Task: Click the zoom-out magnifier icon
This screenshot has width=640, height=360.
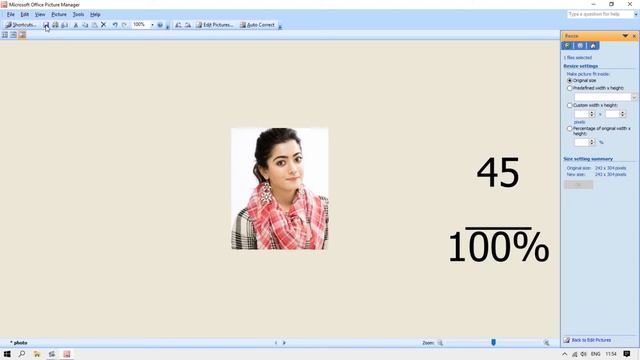Action: 440,343
